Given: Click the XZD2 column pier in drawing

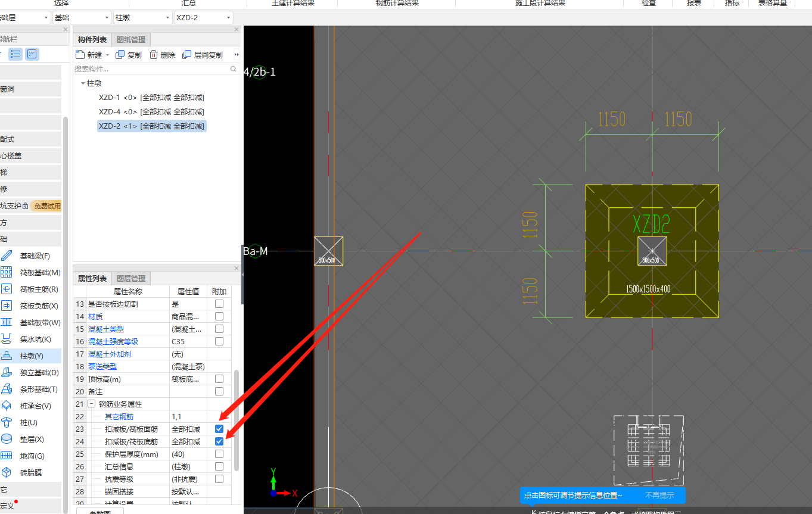Looking at the screenshot, I should click(x=652, y=251).
